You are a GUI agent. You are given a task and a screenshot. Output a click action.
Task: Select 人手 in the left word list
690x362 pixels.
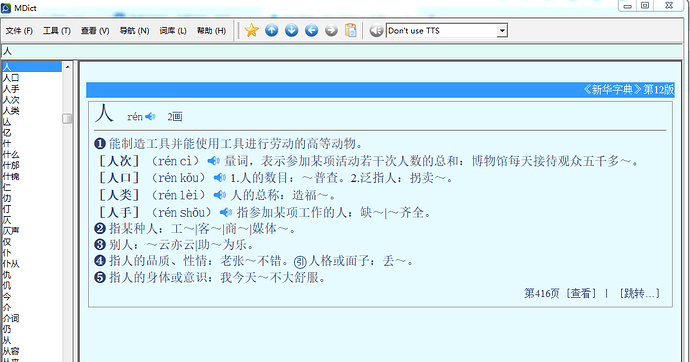pos(11,89)
